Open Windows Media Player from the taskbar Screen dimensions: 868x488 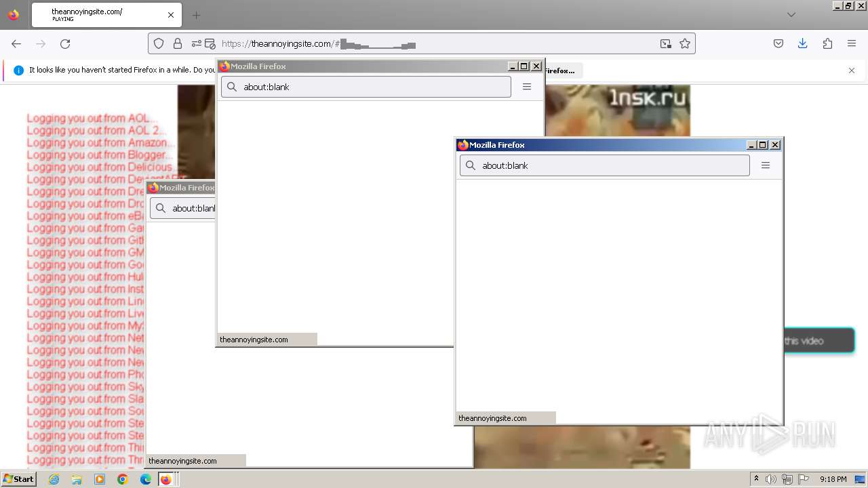point(100,479)
